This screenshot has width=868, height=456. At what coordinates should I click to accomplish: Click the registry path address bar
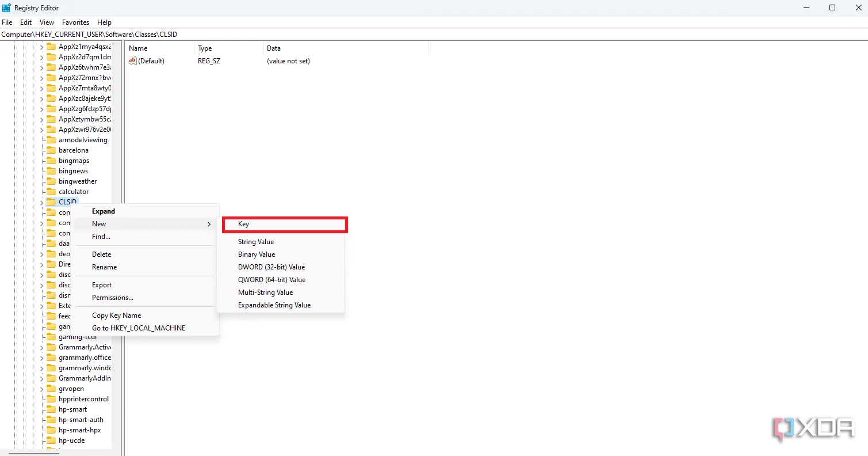pos(434,35)
